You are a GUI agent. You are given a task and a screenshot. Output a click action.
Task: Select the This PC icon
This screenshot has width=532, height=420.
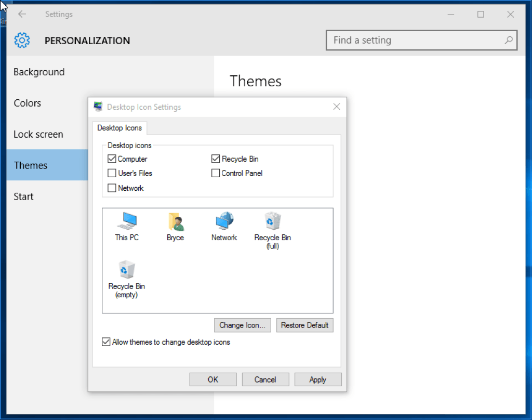point(127,221)
